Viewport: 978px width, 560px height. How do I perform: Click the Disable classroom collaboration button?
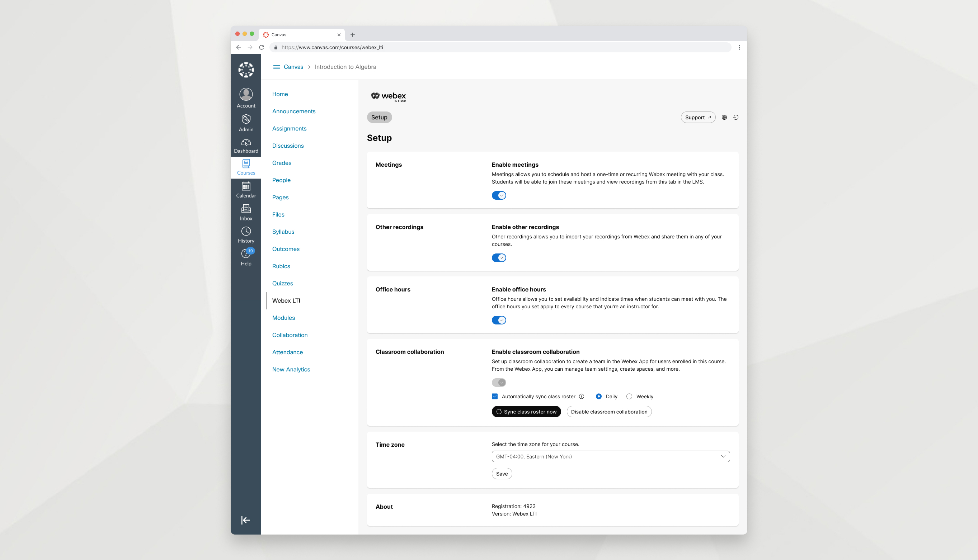pos(609,411)
